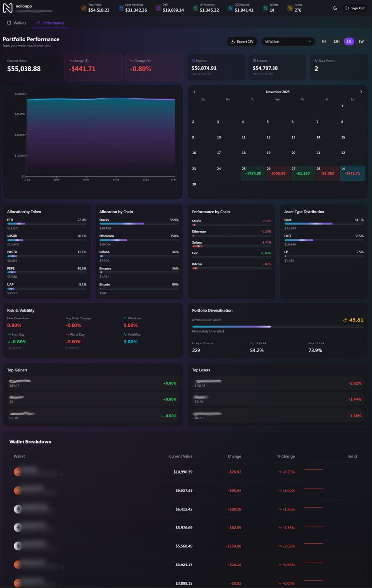
Task: Select the 1D time range
Action: click(x=349, y=42)
